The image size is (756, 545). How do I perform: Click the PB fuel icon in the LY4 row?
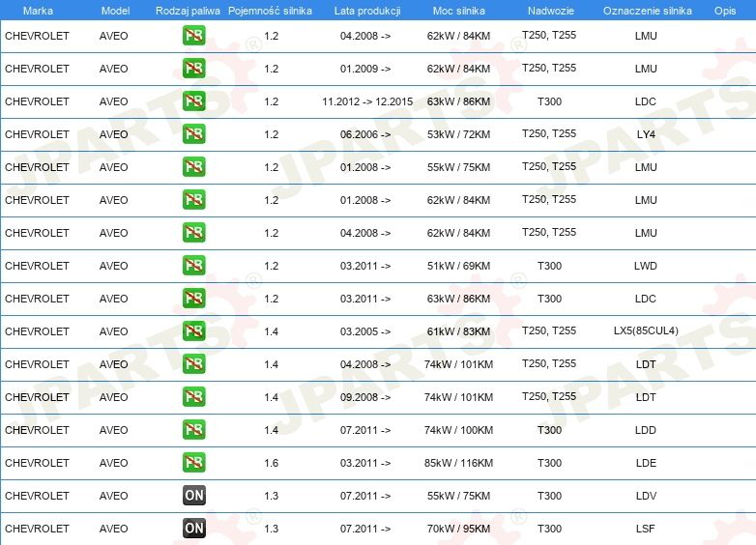pos(193,134)
